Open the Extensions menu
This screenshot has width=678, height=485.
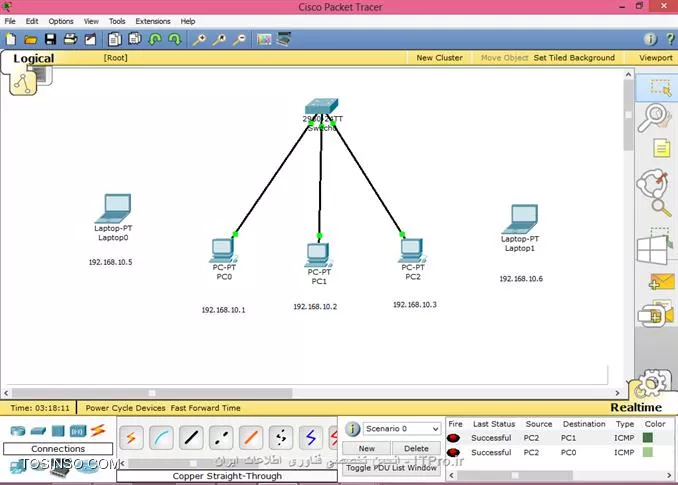[x=153, y=21]
